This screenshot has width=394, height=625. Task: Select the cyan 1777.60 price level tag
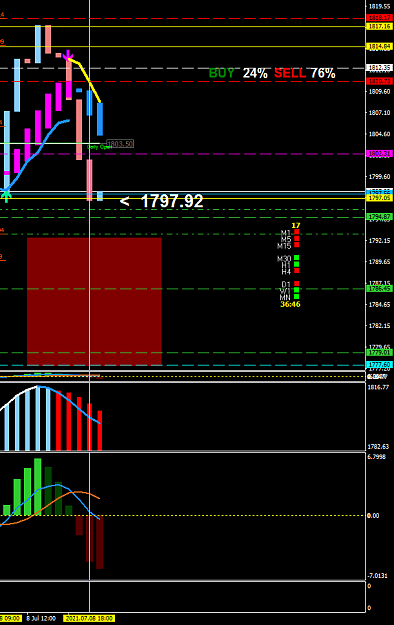379,365
